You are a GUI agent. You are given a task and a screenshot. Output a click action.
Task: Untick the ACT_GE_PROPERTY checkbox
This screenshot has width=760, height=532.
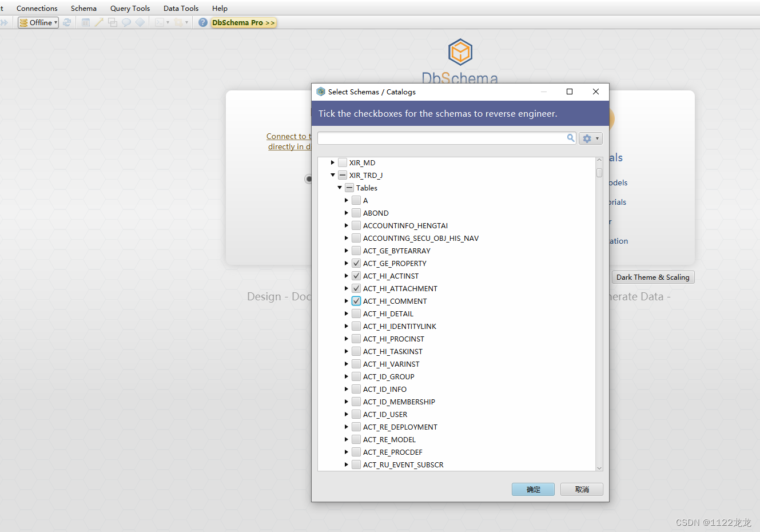[x=356, y=263]
